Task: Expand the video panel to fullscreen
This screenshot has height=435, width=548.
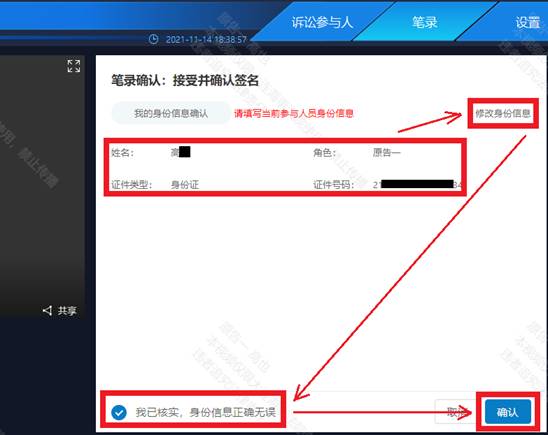Action: tap(74, 66)
